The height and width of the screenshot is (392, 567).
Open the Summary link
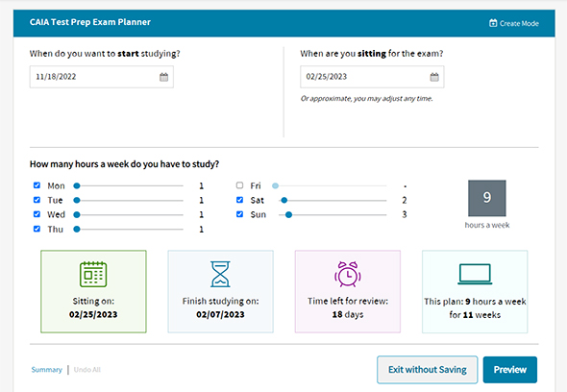pos(47,370)
